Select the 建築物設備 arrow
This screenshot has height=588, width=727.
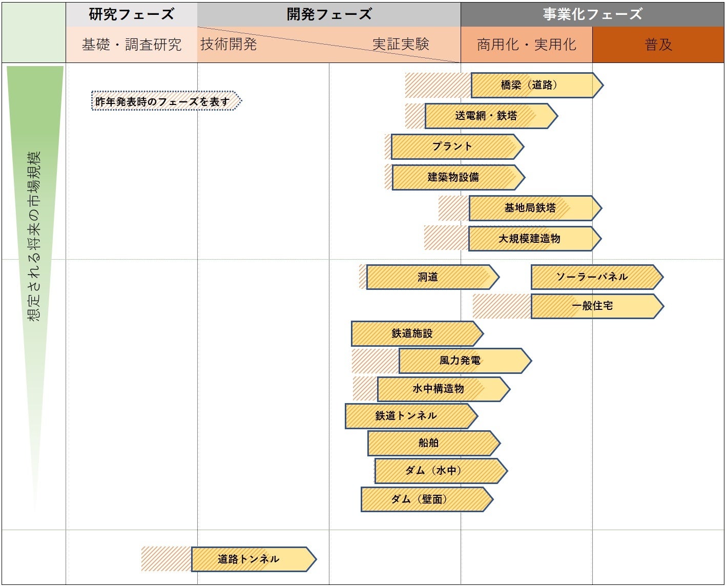(x=458, y=177)
